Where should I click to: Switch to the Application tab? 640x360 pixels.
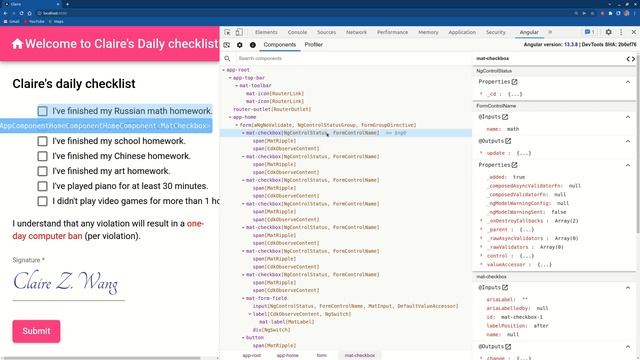(462, 32)
